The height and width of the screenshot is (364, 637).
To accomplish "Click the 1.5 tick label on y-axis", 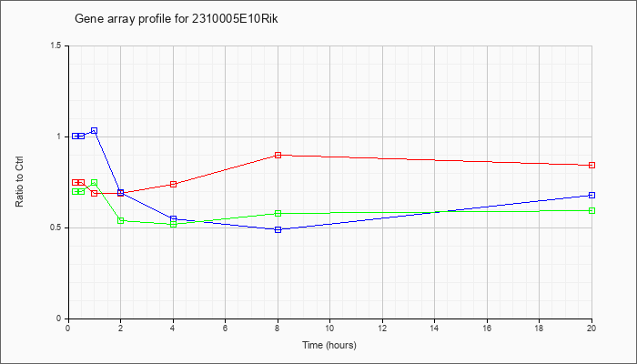I will [x=56, y=45].
